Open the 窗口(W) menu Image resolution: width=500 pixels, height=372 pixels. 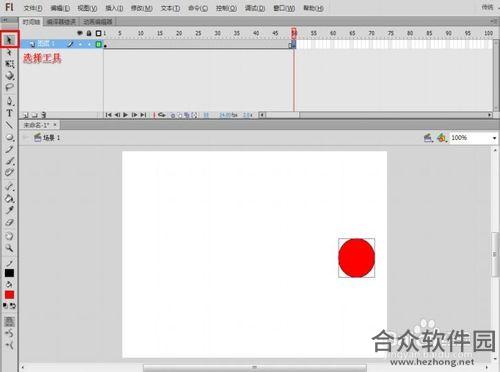[x=284, y=8]
